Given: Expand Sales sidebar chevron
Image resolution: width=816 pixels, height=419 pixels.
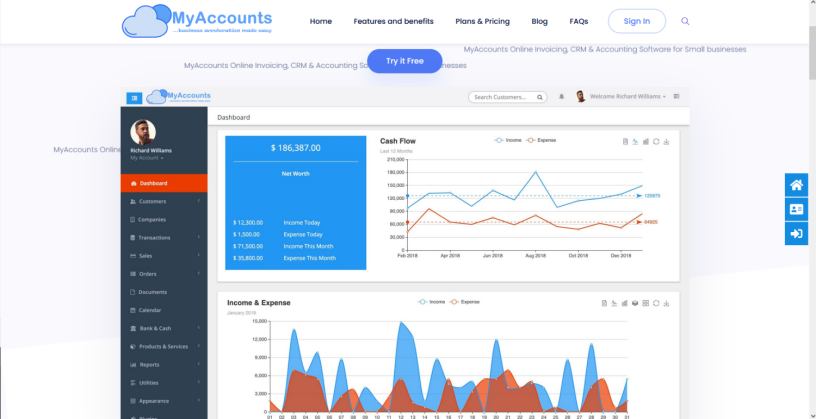Looking at the screenshot, I should click(x=199, y=256).
